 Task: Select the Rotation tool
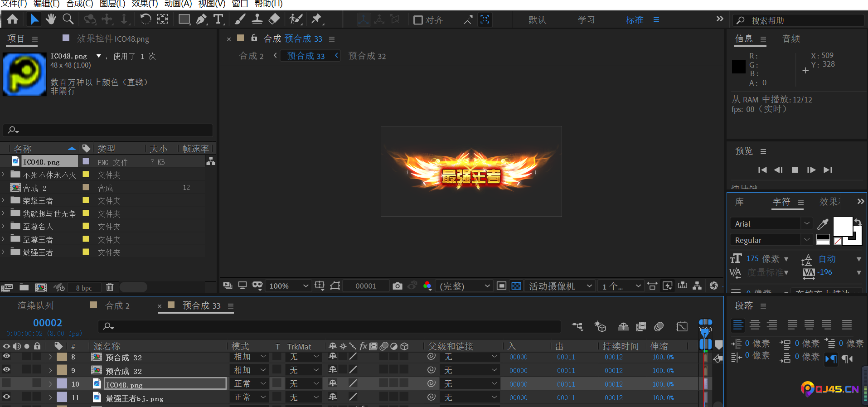pos(145,19)
